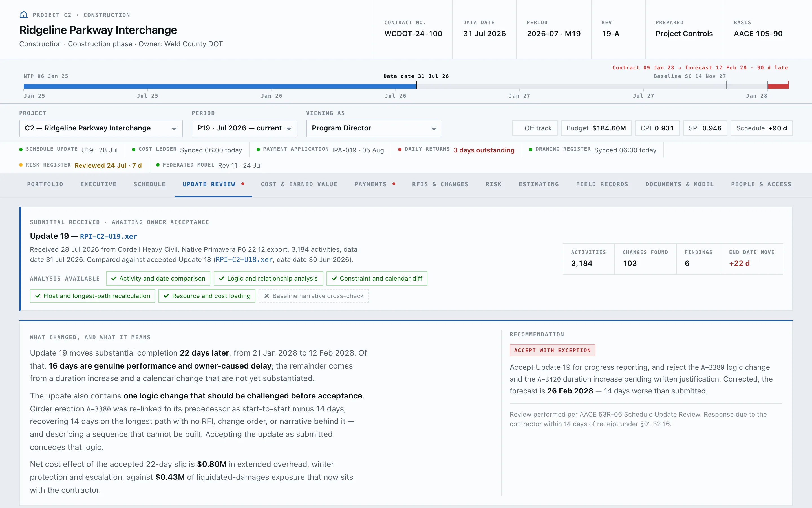812x508 pixels.
Task: Click 'Reviewed 24 Jul · 7 d' risk register text
Action: pyautogui.click(x=108, y=165)
